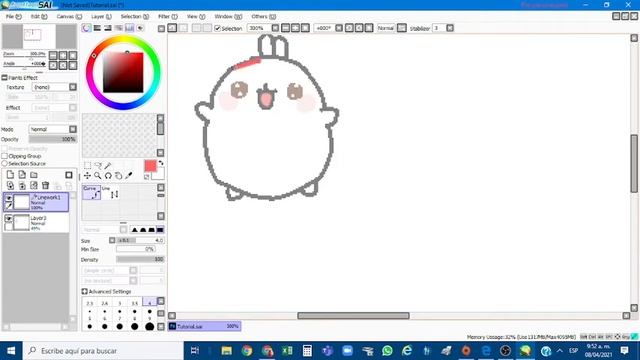This screenshot has height=360, width=640.
Task: Open Excel from the taskbar
Action: click(x=287, y=351)
